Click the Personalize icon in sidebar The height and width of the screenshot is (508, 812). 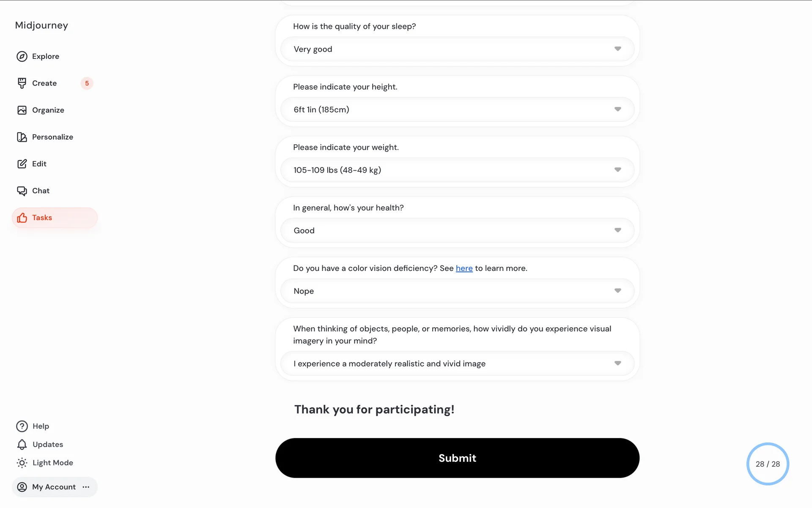[22, 137]
